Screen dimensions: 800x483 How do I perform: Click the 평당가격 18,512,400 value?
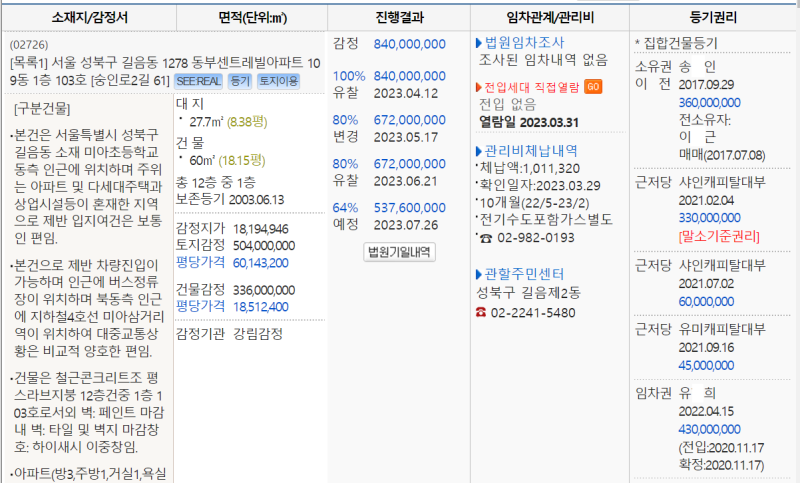[x=261, y=307]
